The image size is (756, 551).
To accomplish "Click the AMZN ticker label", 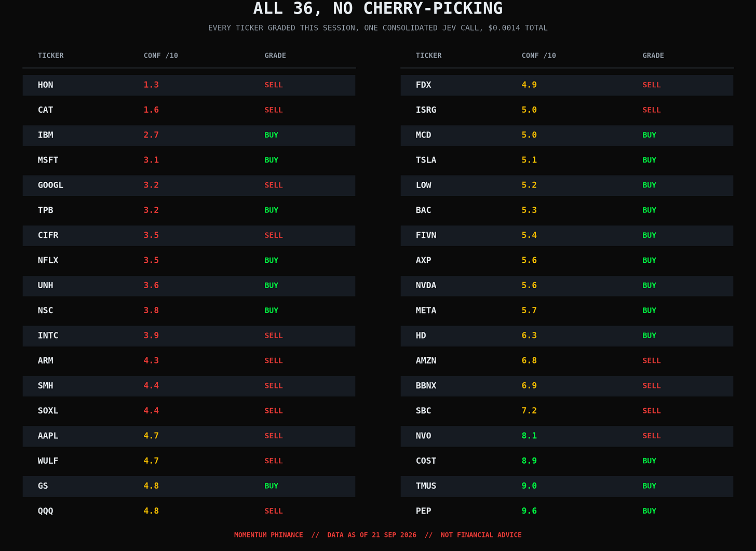I will 426,360.
